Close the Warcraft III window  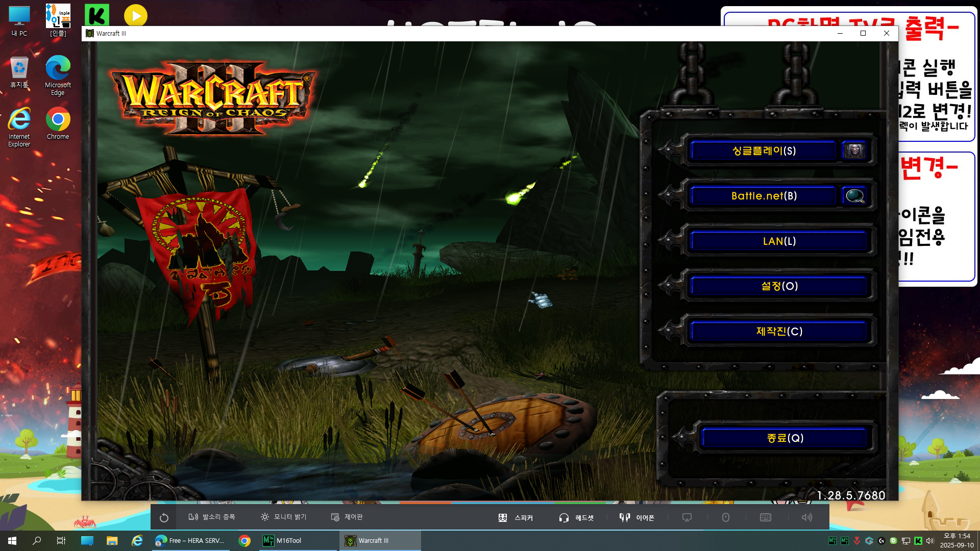pyautogui.click(x=887, y=34)
